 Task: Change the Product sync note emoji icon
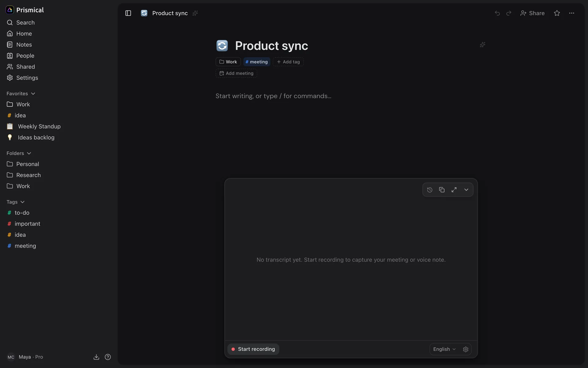222,46
